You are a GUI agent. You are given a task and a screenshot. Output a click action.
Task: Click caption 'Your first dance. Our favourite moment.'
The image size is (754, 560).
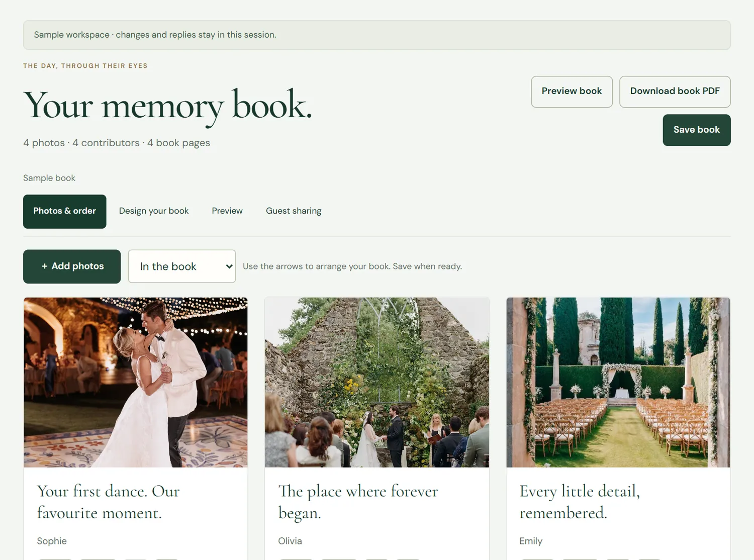[x=108, y=502]
